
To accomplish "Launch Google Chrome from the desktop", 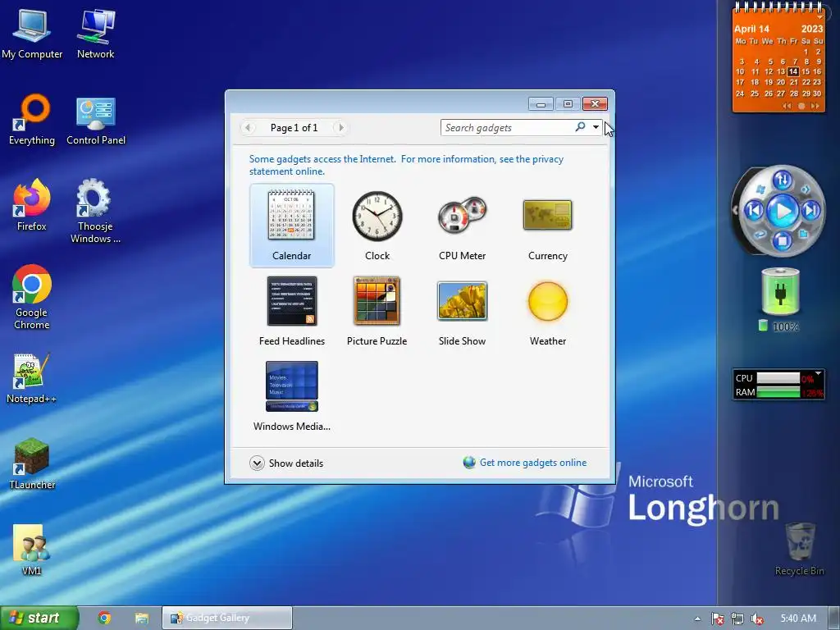I will click(x=32, y=297).
